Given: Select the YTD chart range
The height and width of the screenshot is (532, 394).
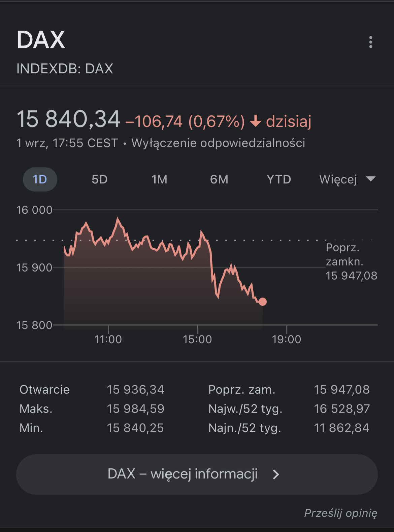Looking at the screenshot, I should point(279,179).
